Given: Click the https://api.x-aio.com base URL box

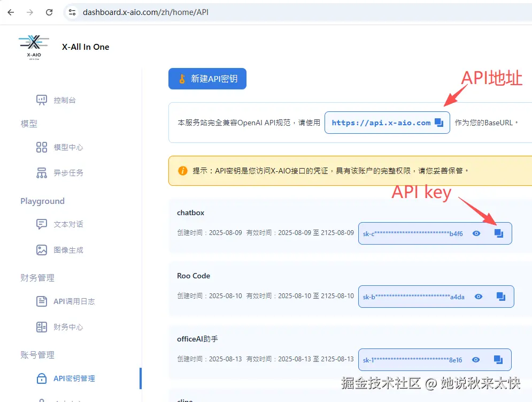Looking at the screenshot, I should point(387,123).
